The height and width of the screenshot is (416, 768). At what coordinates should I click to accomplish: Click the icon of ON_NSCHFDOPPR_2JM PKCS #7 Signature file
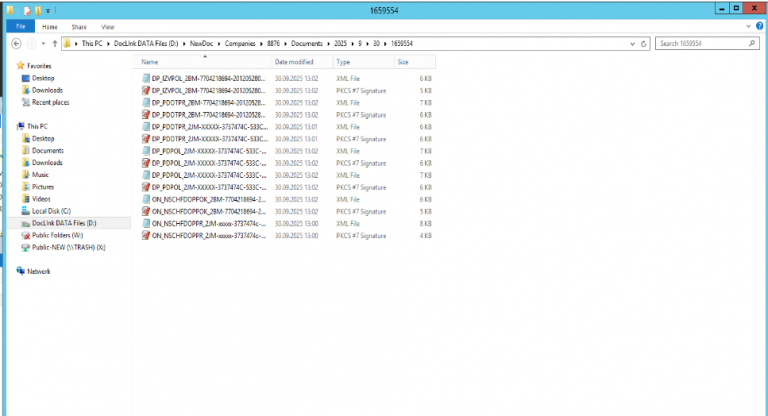(145, 236)
